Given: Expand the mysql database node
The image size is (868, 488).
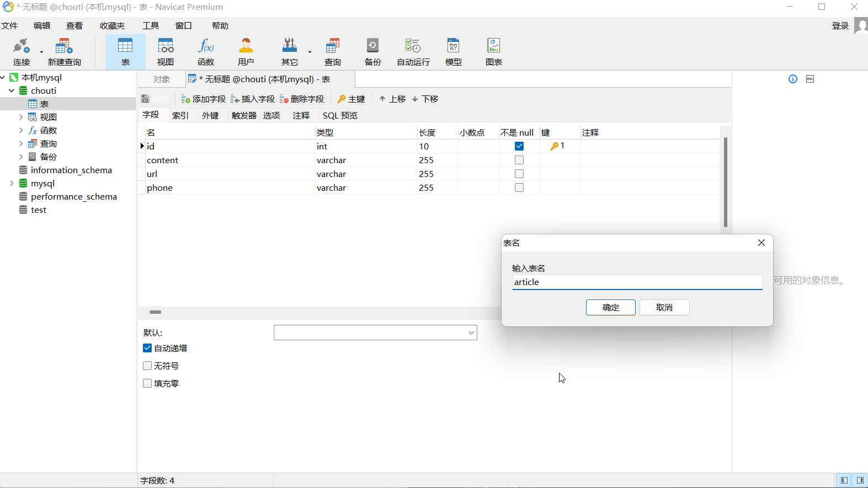Looking at the screenshot, I should pyautogui.click(x=12, y=183).
